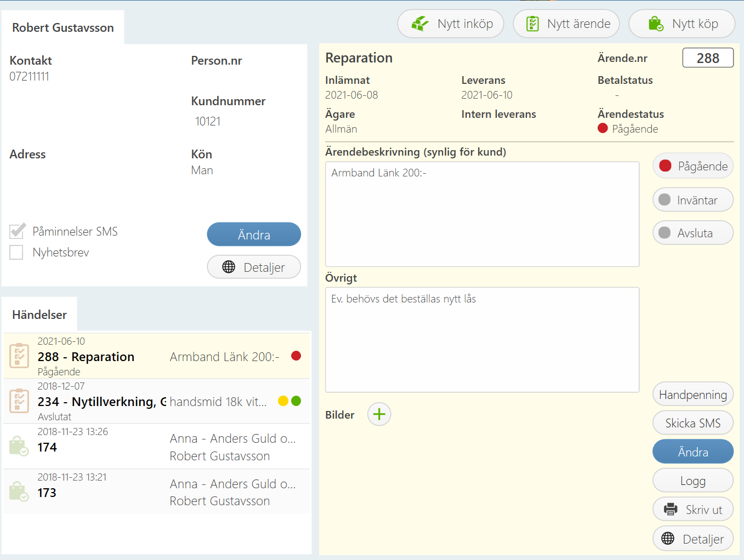
Task: Click the Nytt köp shopping bag icon
Action: (x=656, y=24)
